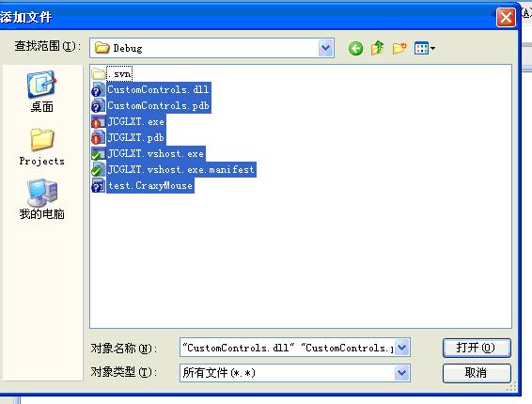Click the dialog resize grip
This screenshot has width=532, height=404.
[x=511, y=387]
